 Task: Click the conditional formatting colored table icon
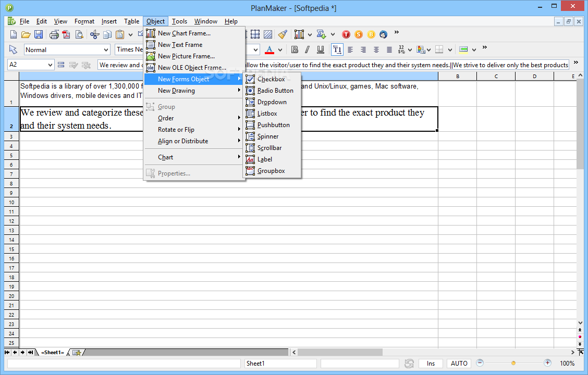[x=420, y=49]
